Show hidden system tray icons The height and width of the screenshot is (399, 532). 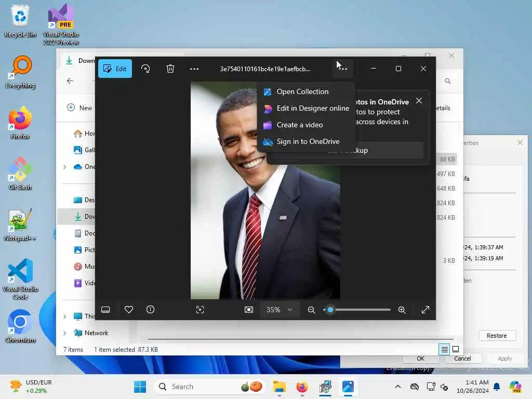(398, 387)
